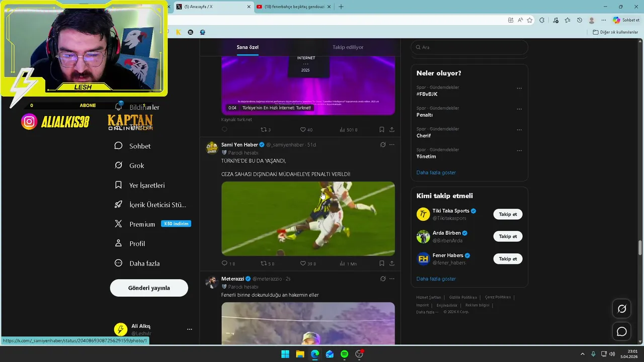Click the Gönderi yayınla button
Image resolution: width=644 pixels, height=362 pixels.
tap(149, 288)
